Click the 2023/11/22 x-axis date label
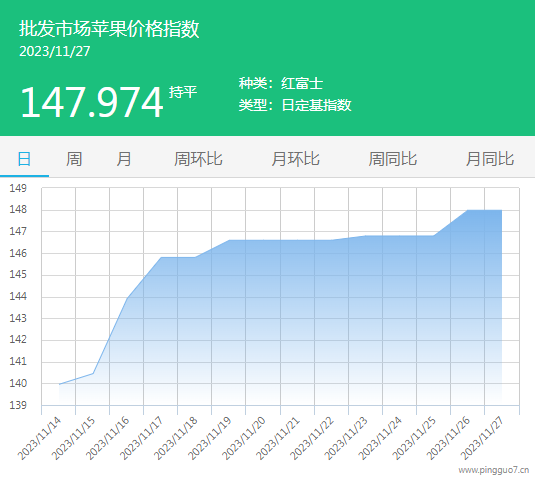 point(312,438)
